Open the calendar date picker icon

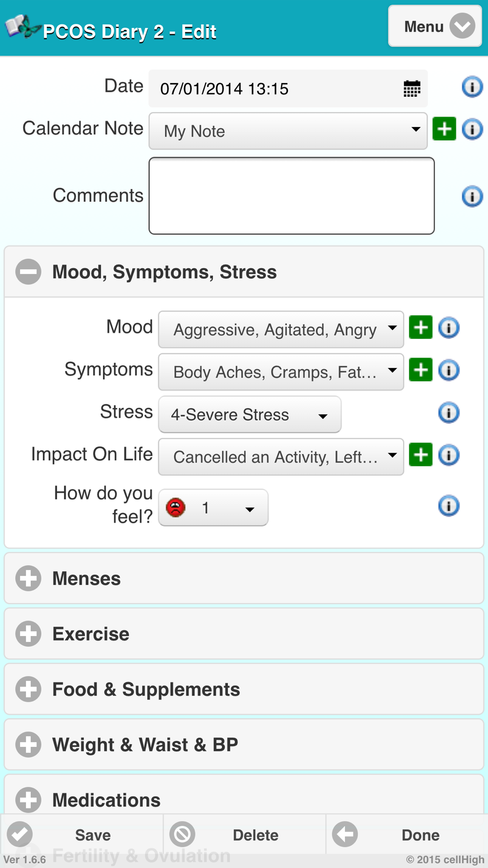click(411, 89)
